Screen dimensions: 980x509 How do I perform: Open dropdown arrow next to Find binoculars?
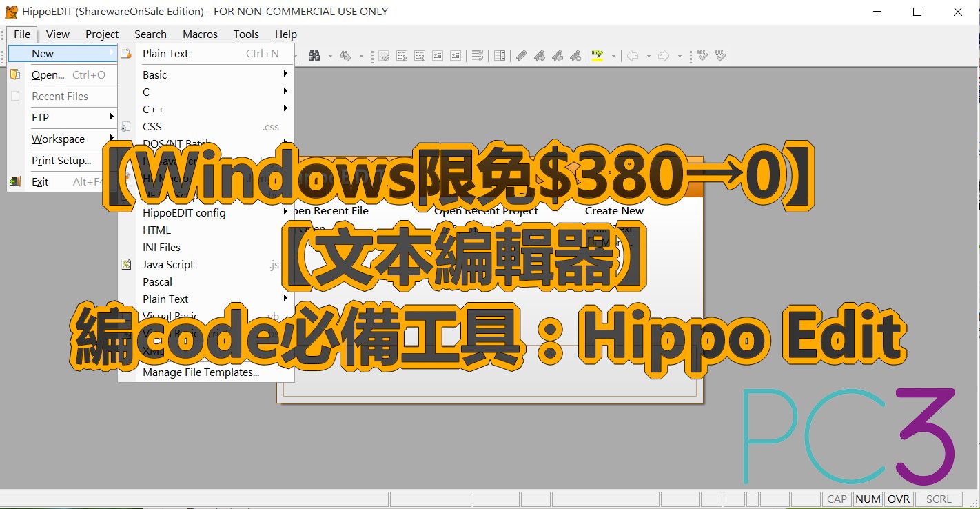pos(330,56)
